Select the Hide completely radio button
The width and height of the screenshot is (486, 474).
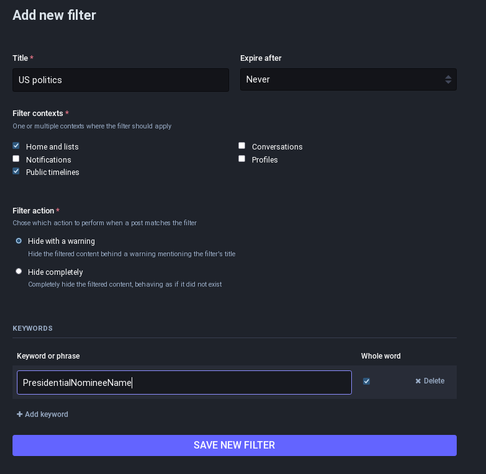[19, 271]
